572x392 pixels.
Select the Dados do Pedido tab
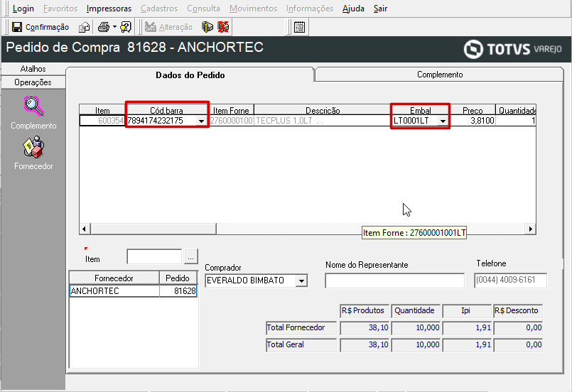[x=190, y=75]
